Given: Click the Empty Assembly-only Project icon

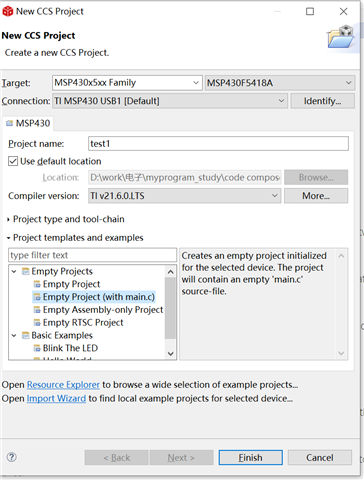Looking at the screenshot, I should pos(37,310).
